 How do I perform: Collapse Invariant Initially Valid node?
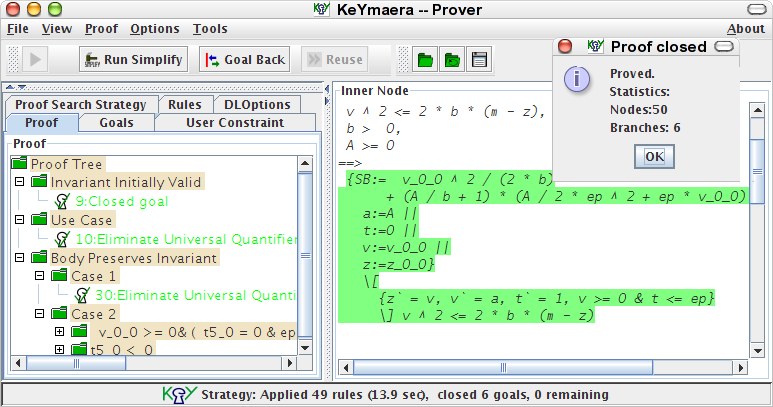coord(19,182)
